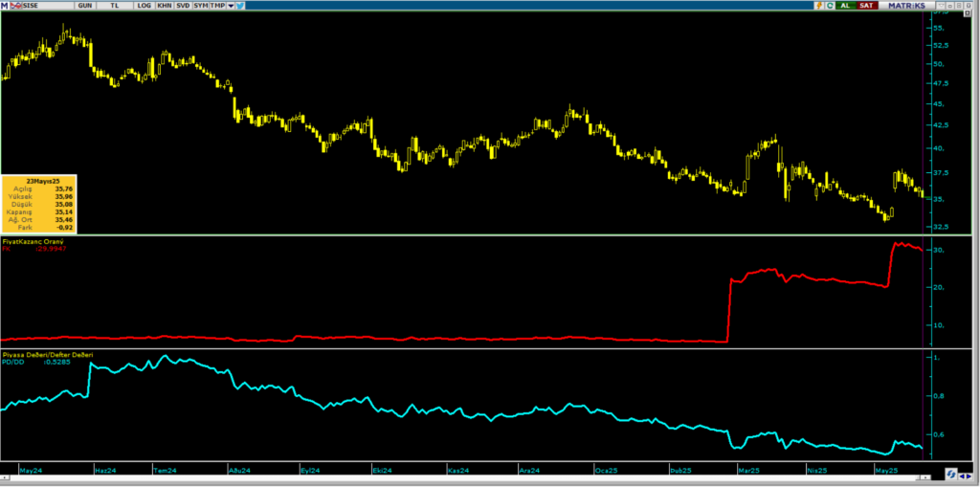The image size is (980, 487).
Task: Open the GUN period selector
Action: coord(85,6)
